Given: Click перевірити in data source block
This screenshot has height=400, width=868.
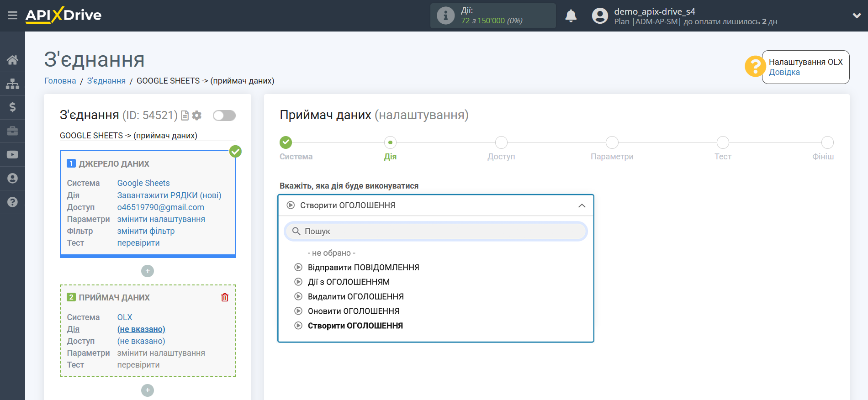Looking at the screenshot, I should click(138, 243).
